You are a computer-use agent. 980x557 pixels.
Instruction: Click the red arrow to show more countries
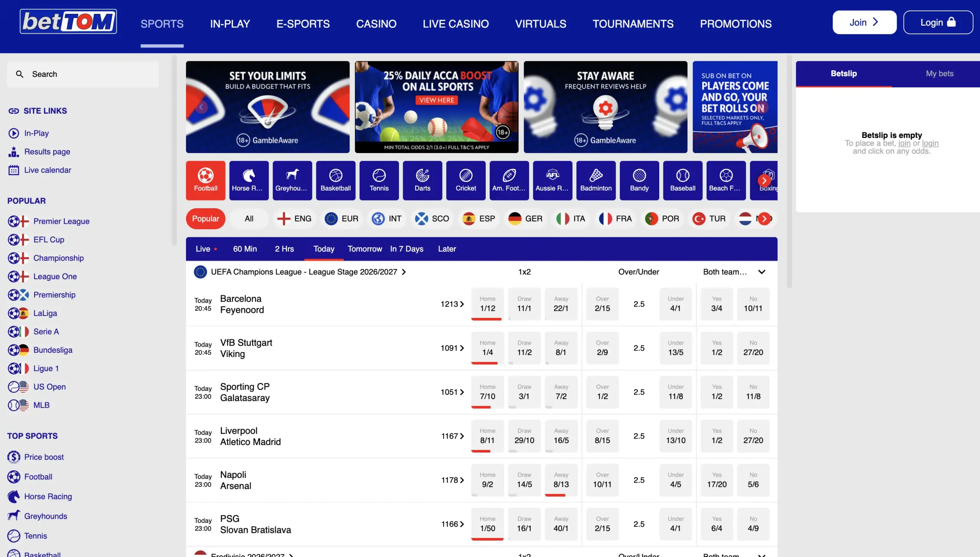click(764, 219)
